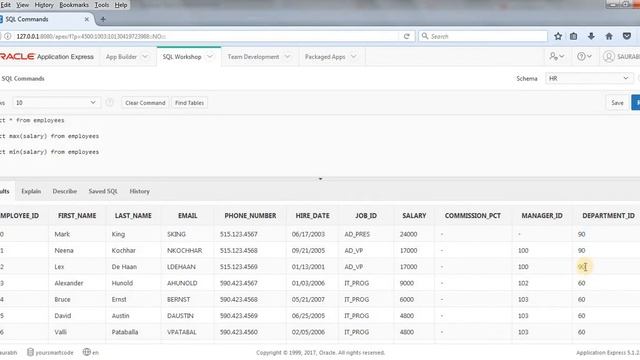Viewport: 640px width, 360px height.
Task: Click the browser home icon
Action: coord(609,36)
